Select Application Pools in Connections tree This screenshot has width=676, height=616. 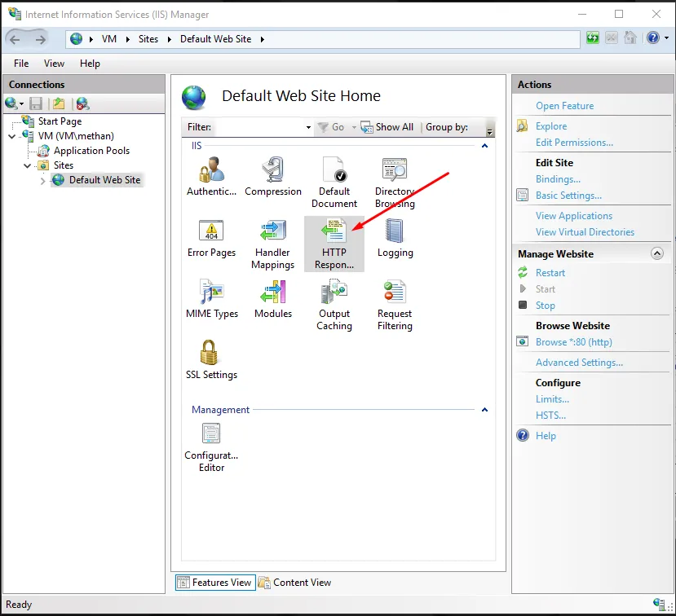click(91, 151)
